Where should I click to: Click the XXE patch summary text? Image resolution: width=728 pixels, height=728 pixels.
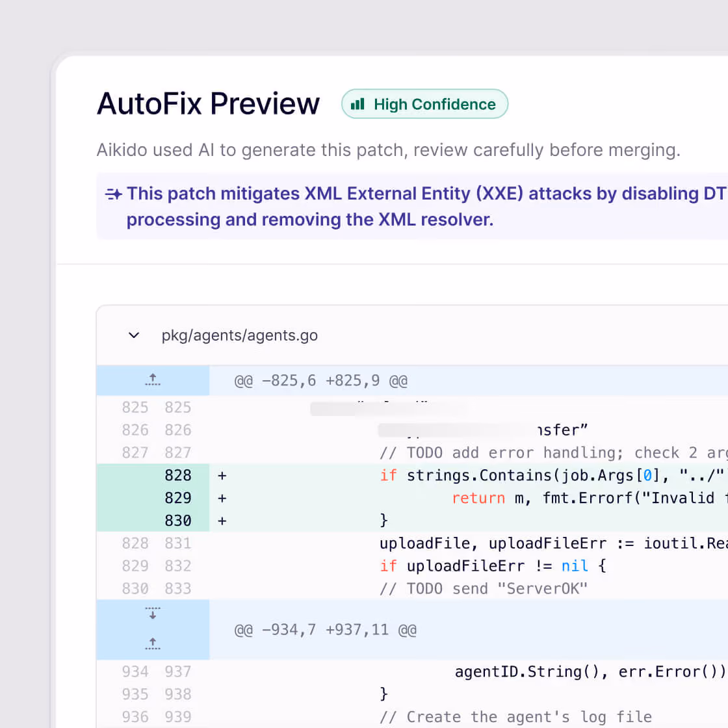click(x=426, y=207)
